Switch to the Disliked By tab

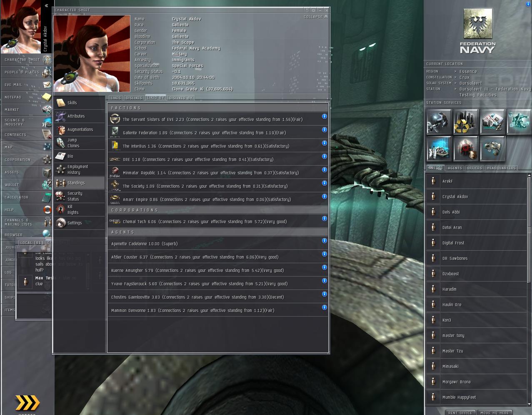coord(181,98)
